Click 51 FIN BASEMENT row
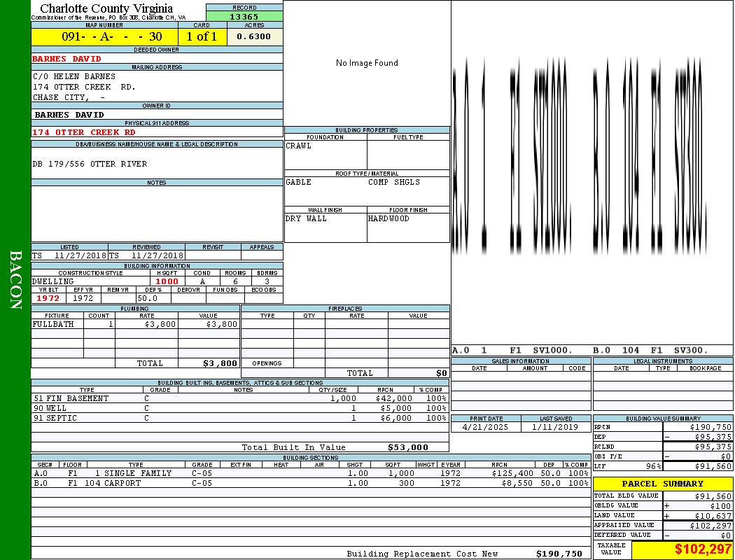Screen dimensions: 735x560 tap(240, 398)
